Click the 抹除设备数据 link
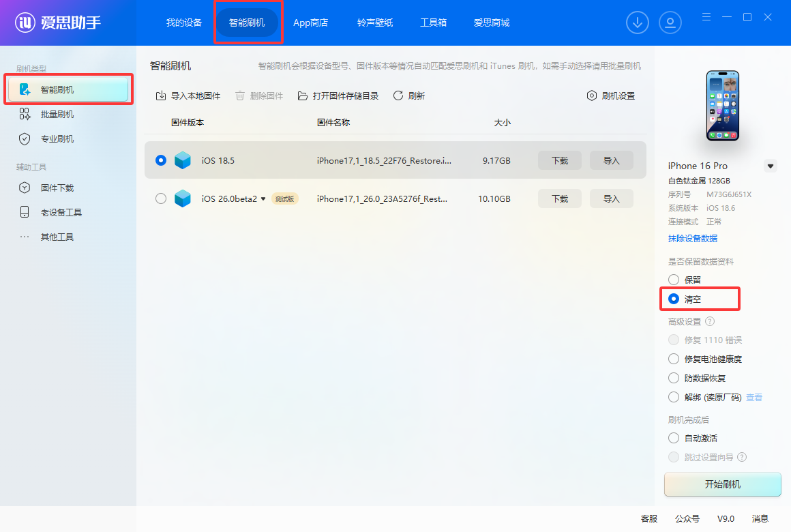The height and width of the screenshot is (532, 791). point(692,238)
